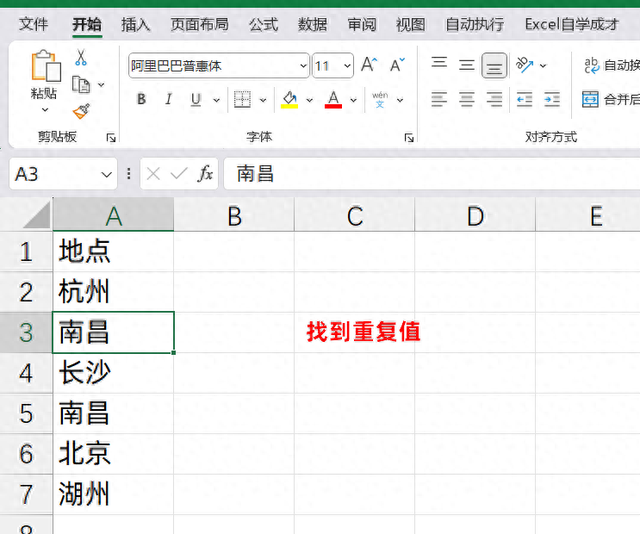Toggle italic formatting

point(169,99)
